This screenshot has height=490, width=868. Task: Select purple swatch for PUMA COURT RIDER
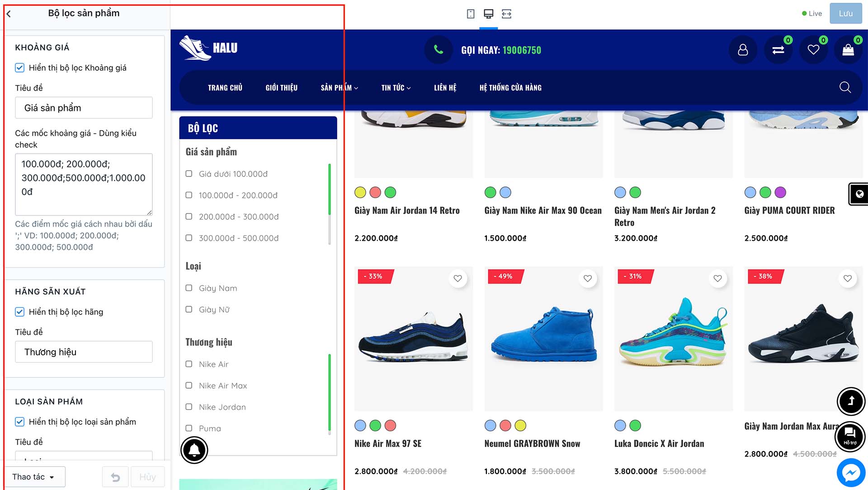[780, 192]
